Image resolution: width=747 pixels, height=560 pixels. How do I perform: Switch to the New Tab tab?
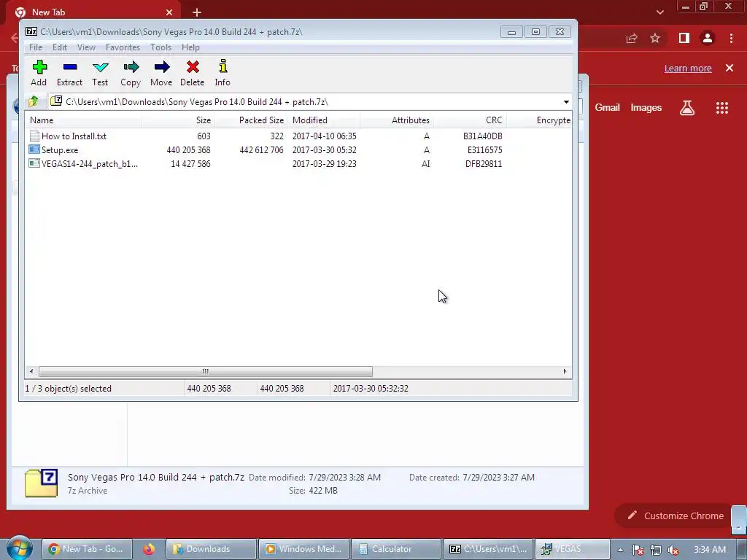(x=93, y=12)
